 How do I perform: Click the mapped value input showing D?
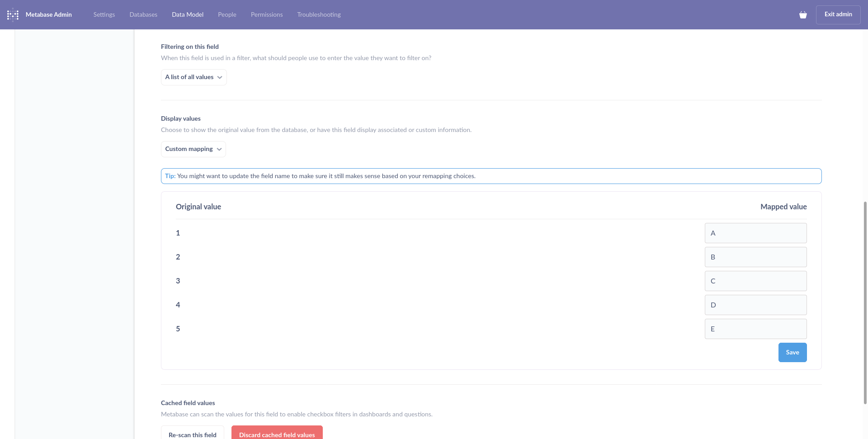click(755, 305)
